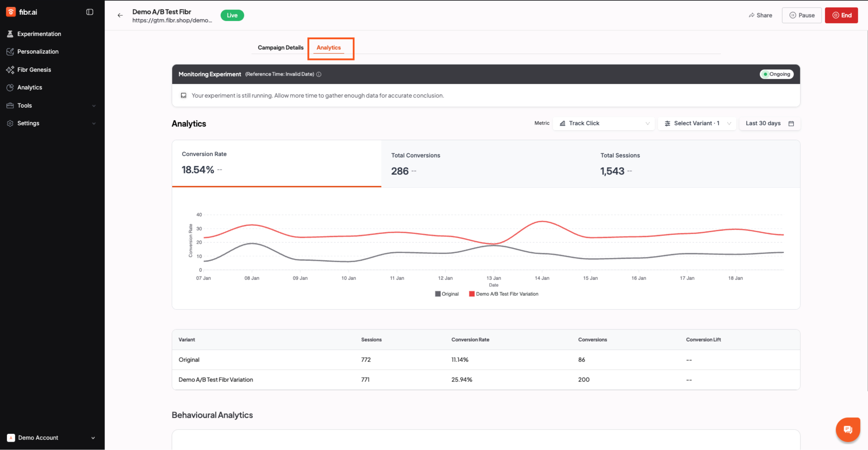Click the reference time info icon
The height and width of the screenshot is (450, 868).
[x=319, y=74]
